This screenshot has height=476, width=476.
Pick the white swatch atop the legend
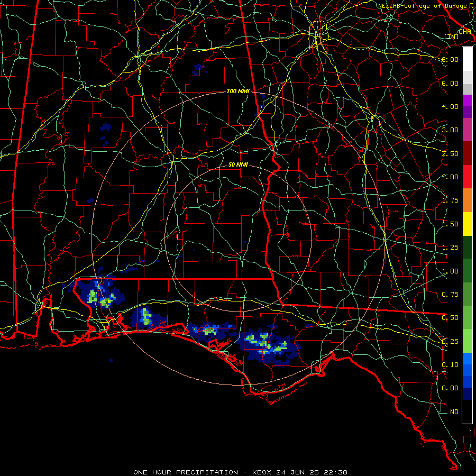coord(467,59)
